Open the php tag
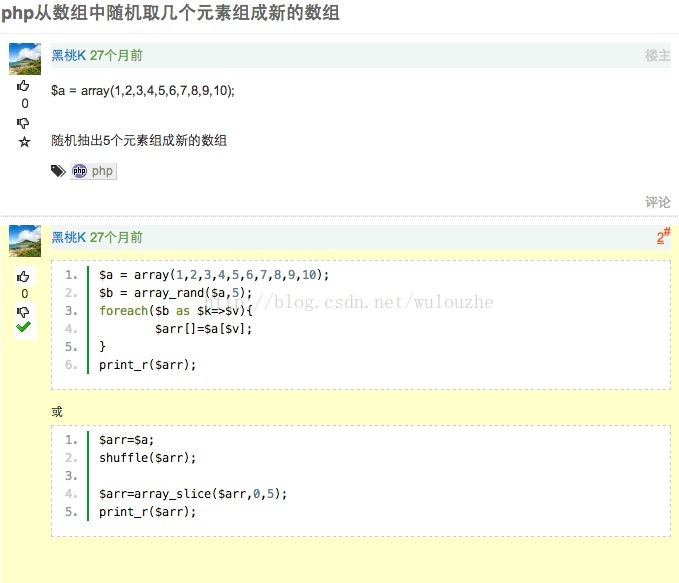 point(93,171)
